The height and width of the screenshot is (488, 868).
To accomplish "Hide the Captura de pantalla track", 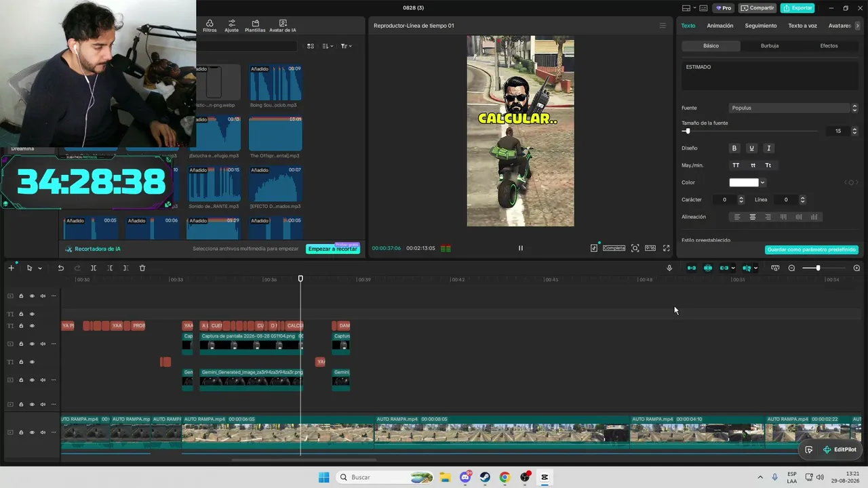I will pyautogui.click(x=32, y=344).
